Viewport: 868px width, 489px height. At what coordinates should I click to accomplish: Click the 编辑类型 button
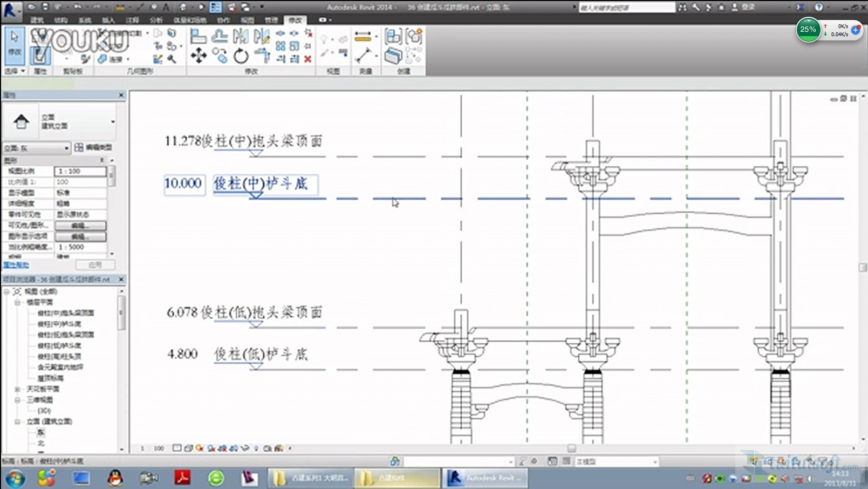[94, 147]
